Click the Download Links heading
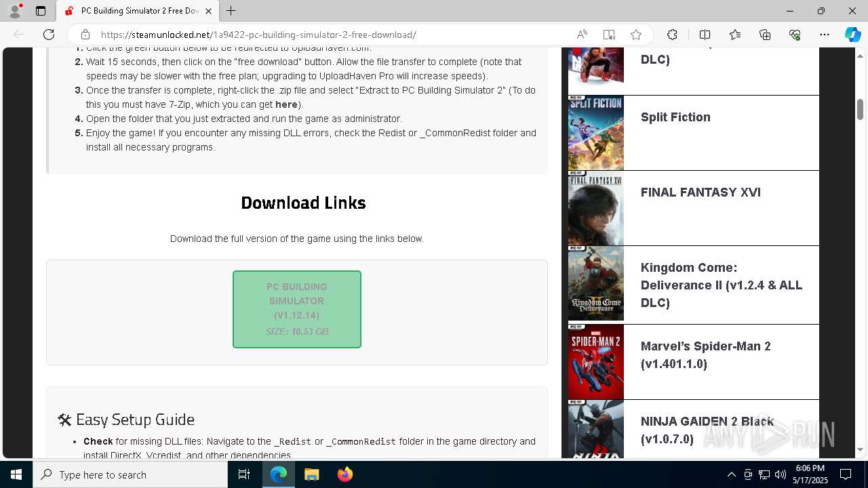Image resolution: width=868 pixels, height=488 pixels. pos(303,203)
